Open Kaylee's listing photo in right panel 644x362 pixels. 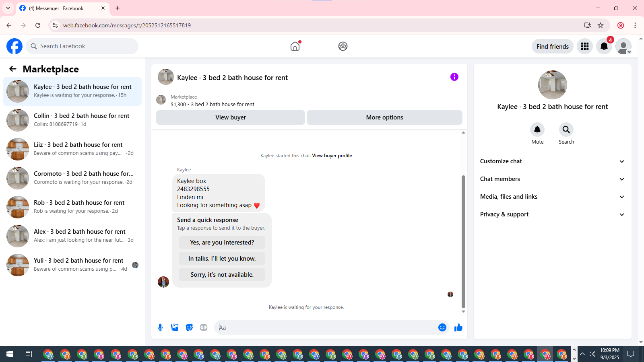point(553,85)
